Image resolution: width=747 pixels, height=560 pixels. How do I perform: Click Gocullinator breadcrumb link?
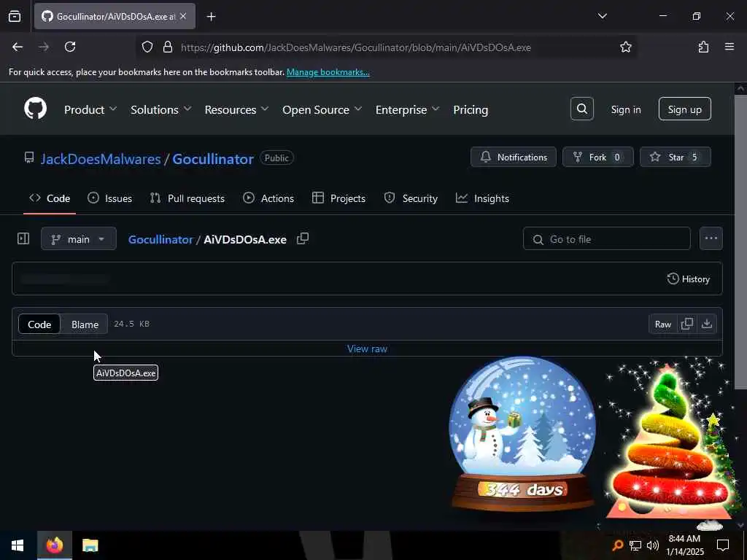[x=160, y=239]
